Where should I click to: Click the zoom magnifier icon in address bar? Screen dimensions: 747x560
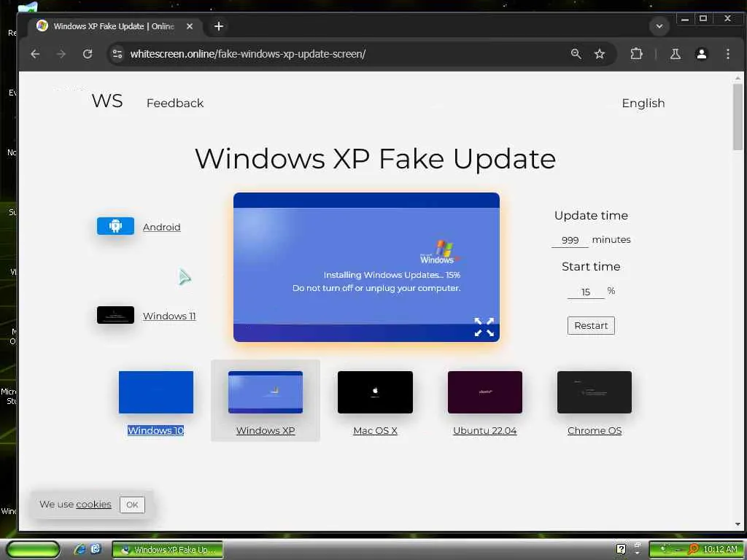click(576, 54)
